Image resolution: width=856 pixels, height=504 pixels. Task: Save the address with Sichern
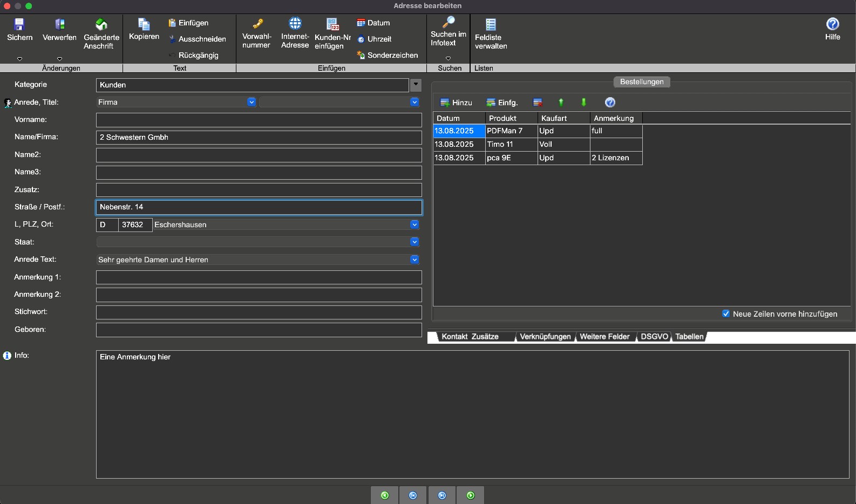pos(19,30)
